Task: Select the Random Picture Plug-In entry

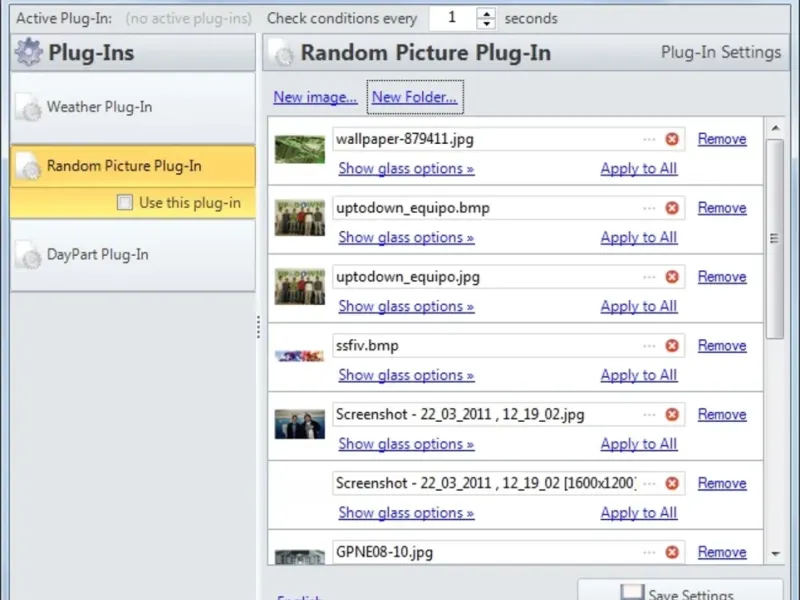Action: click(133, 166)
